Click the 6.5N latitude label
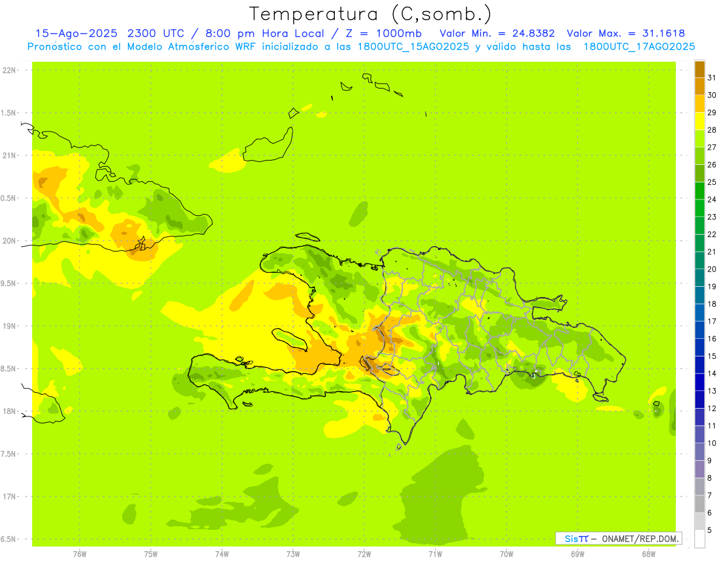 click(9, 539)
